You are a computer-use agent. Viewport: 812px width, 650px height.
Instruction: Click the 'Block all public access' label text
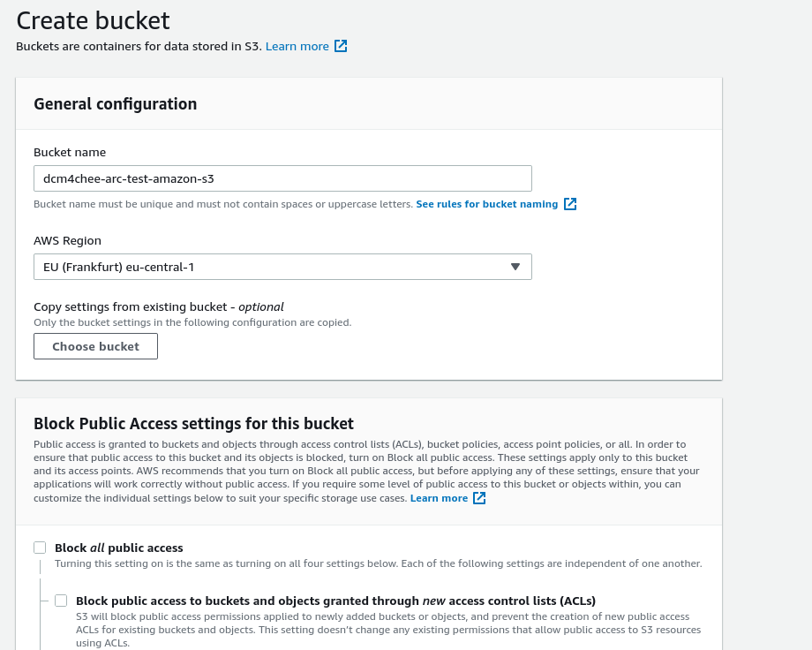point(118,548)
